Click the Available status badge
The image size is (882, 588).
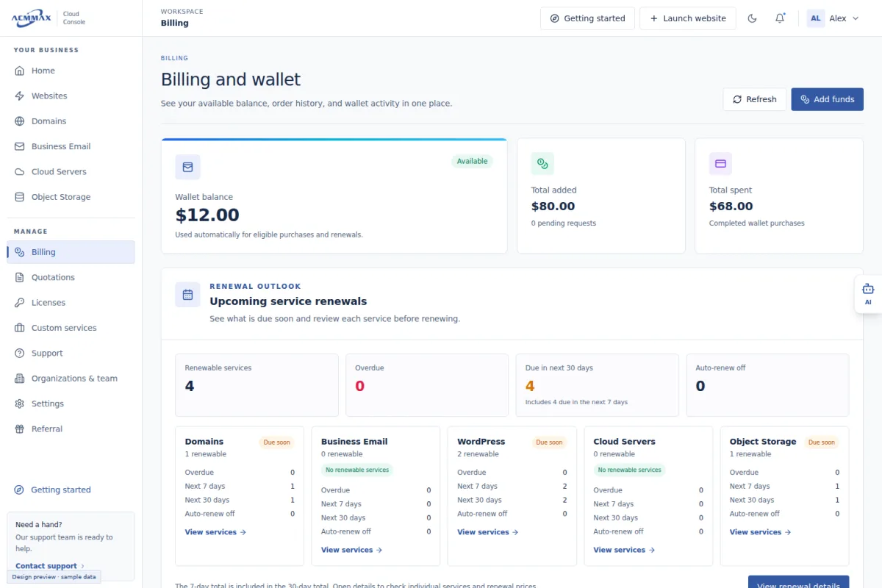point(472,161)
